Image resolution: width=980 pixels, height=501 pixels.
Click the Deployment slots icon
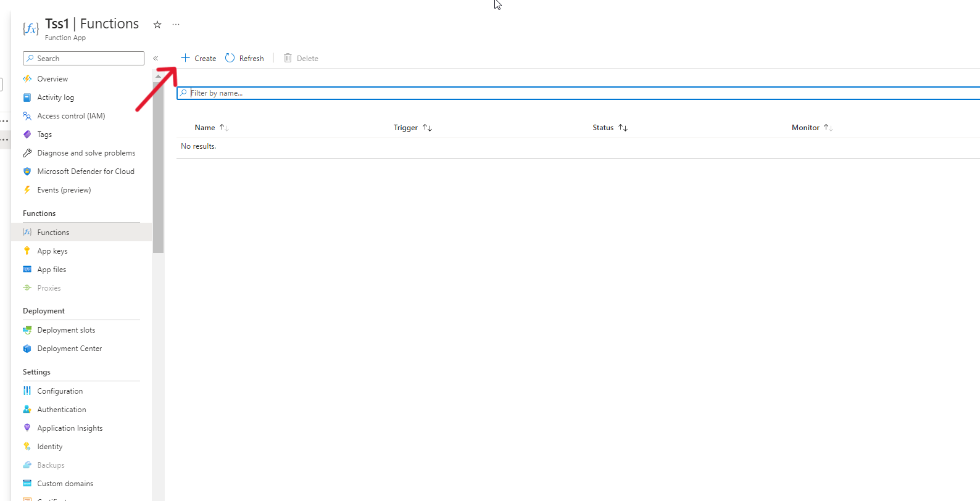27,330
